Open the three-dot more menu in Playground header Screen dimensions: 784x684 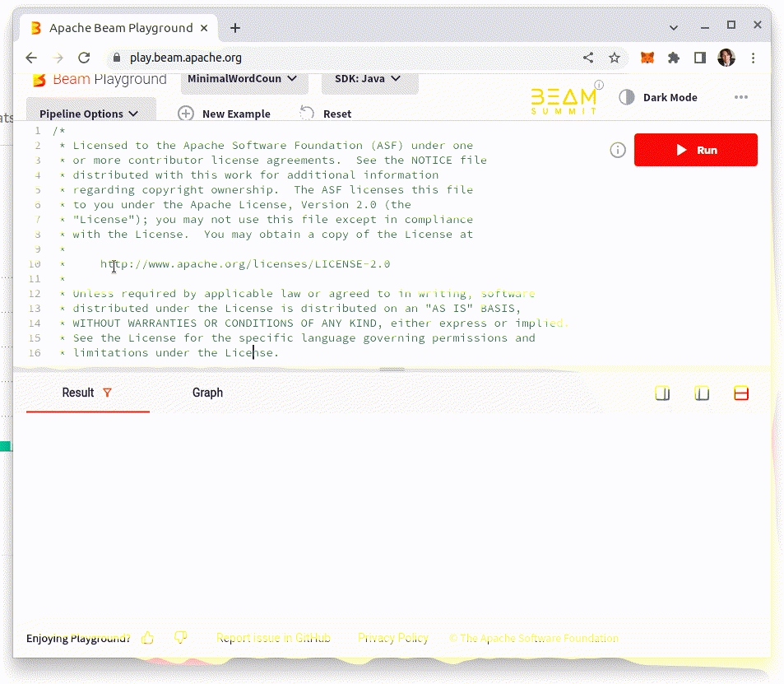tap(741, 97)
